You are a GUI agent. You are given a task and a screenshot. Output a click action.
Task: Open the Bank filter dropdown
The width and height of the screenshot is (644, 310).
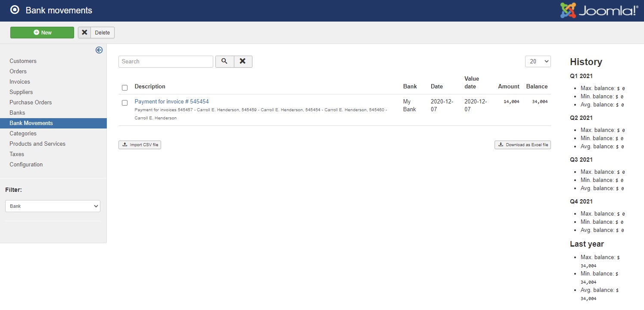coord(53,206)
